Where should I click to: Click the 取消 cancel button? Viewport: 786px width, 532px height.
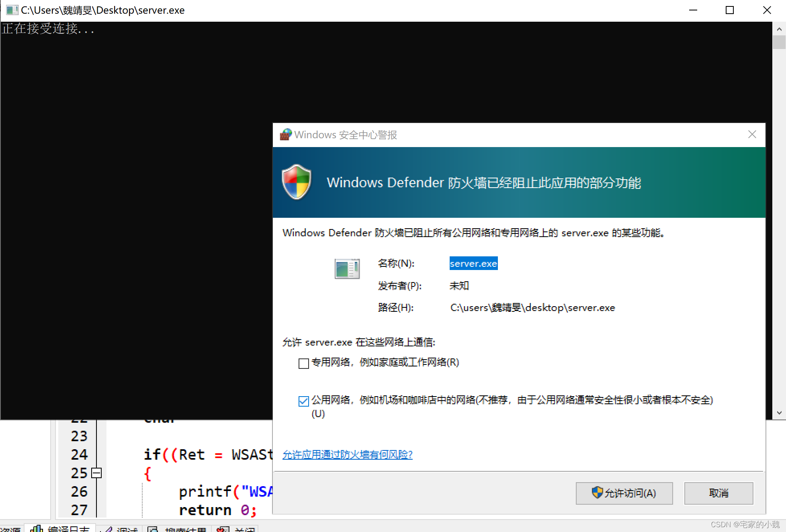click(x=718, y=493)
